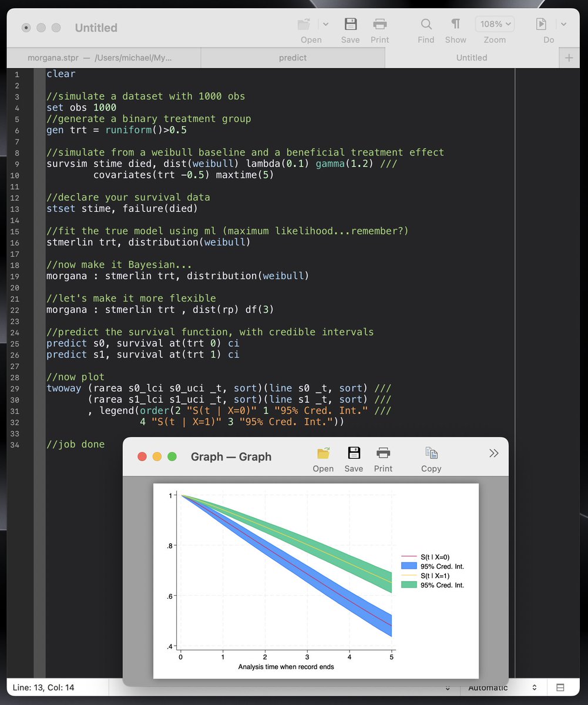This screenshot has width=588, height=705.
Task: Close the Graph window with red button
Action: pyautogui.click(x=142, y=456)
